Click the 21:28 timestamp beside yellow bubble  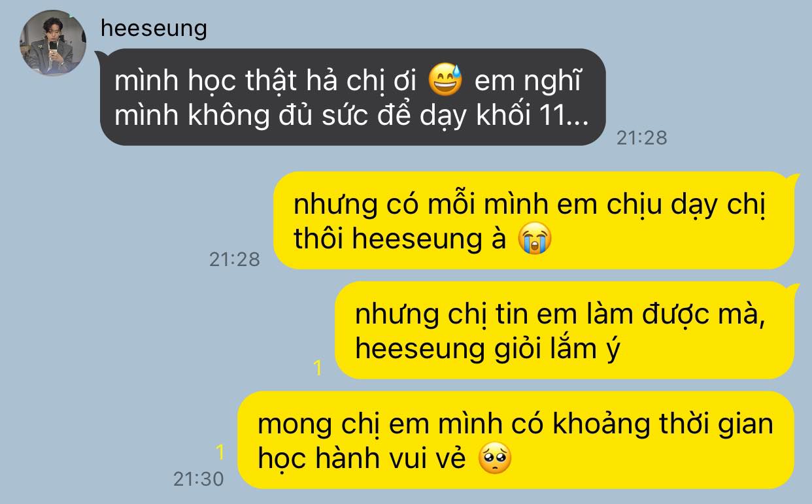coord(235,260)
